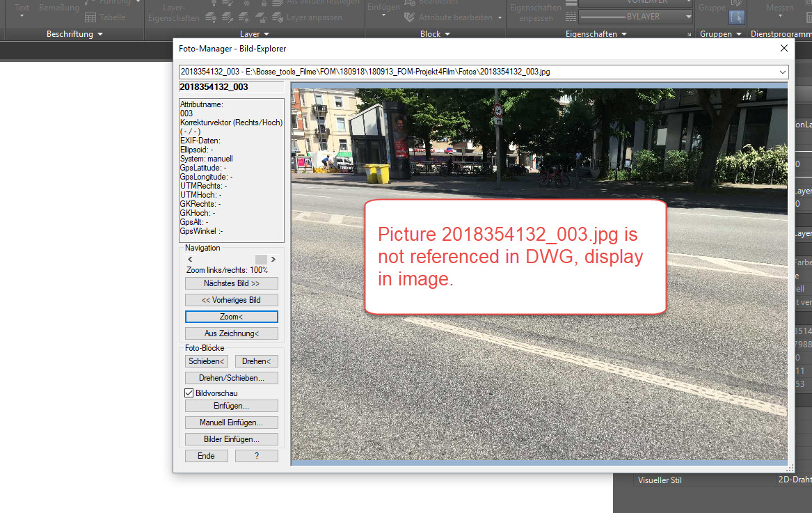Click the navigation scroll right arrow
The width and height of the screenshot is (812, 513).
[x=273, y=259]
